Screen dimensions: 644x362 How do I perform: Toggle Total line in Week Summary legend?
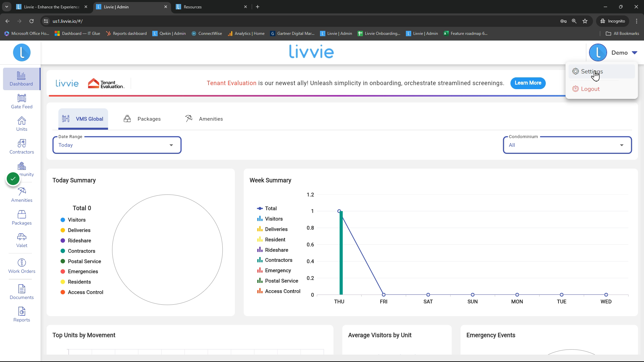pos(267,208)
